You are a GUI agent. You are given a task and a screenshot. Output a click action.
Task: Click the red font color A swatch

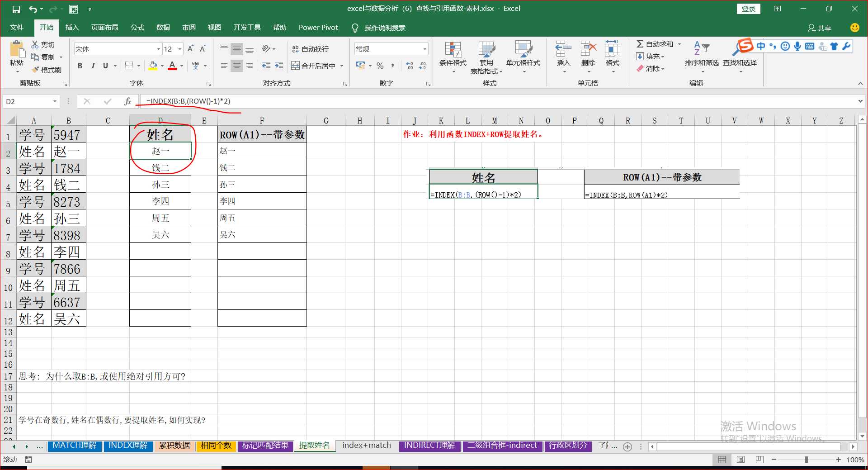coord(172,66)
